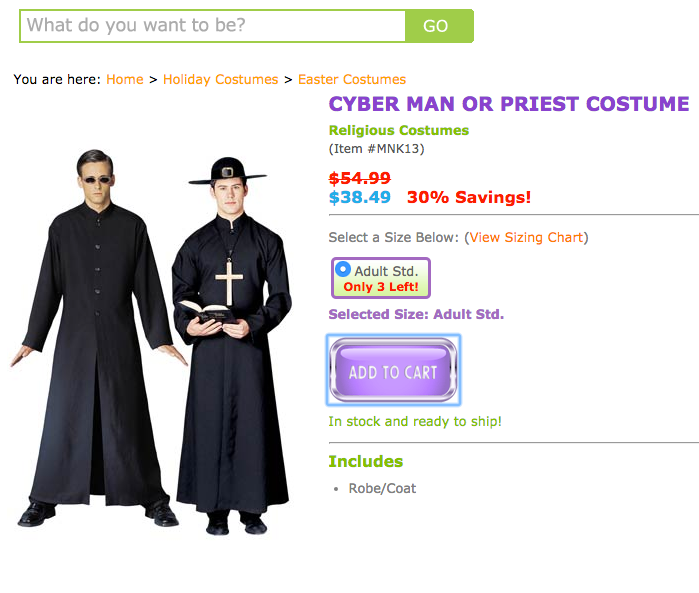
Task: Click the Priest costume photo with the cross
Action: pyautogui.click(x=232, y=346)
